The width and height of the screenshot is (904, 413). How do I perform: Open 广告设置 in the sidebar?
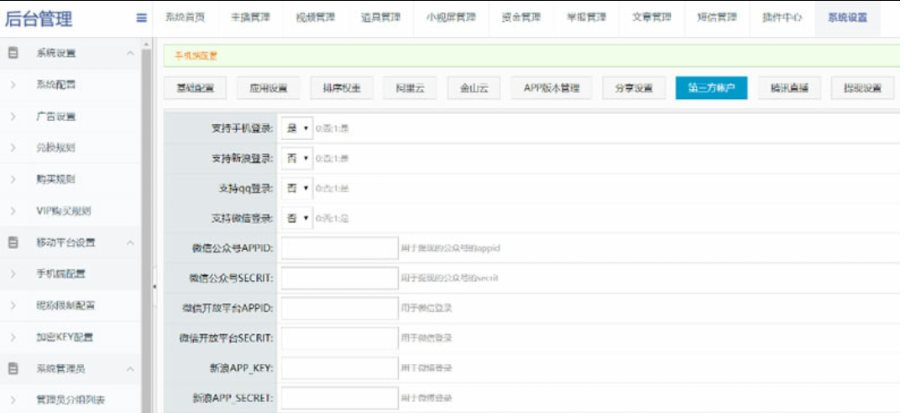click(x=56, y=116)
